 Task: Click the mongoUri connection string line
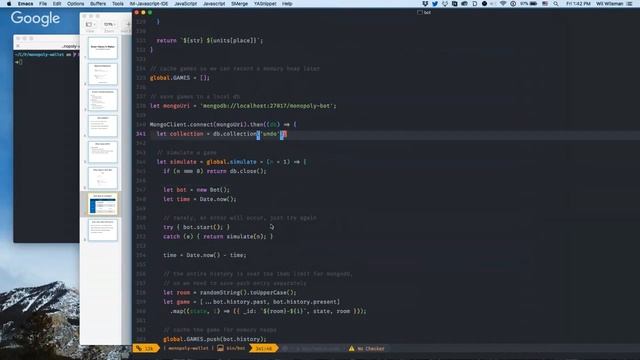[x=243, y=106]
